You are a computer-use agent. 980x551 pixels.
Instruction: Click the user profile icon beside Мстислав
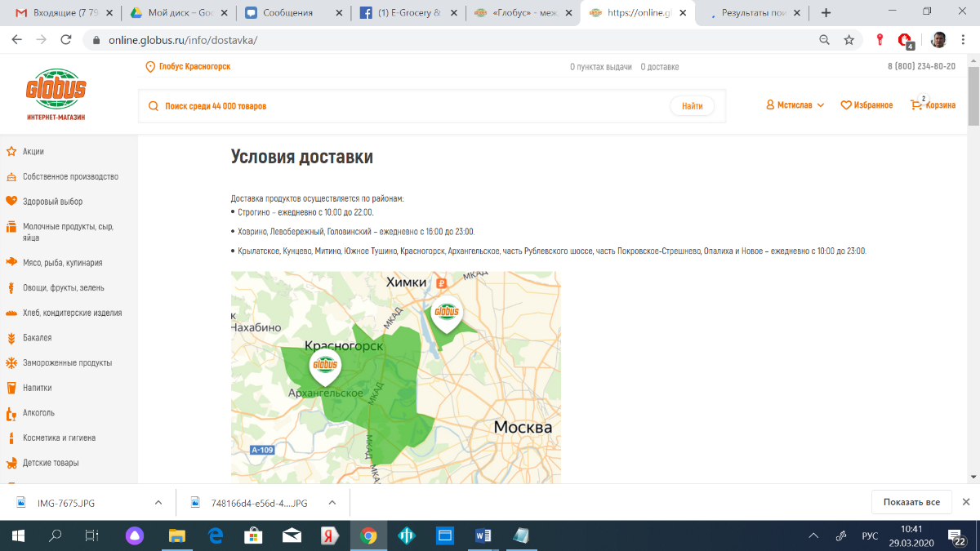770,105
